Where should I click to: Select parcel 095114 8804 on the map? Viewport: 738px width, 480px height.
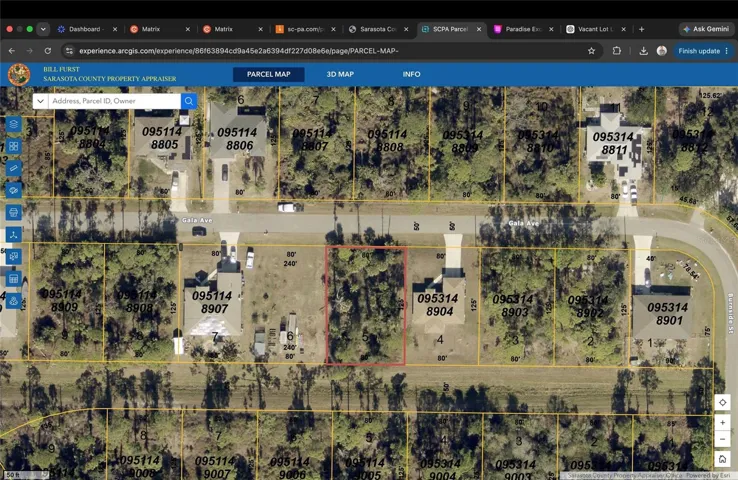point(90,137)
